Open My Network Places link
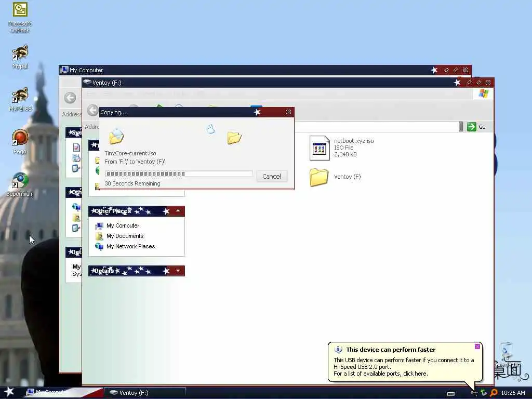 (130, 246)
